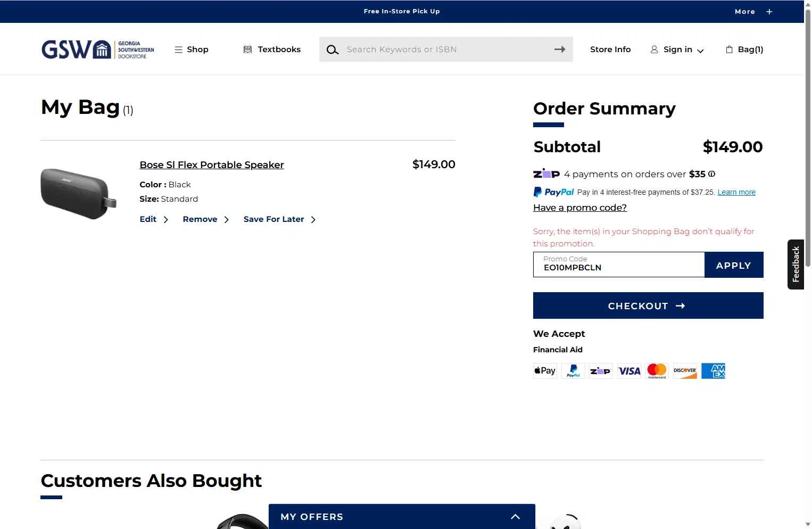The width and height of the screenshot is (812, 529).
Task: Expand the My Offers panel
Action: (x=402, y=517)
